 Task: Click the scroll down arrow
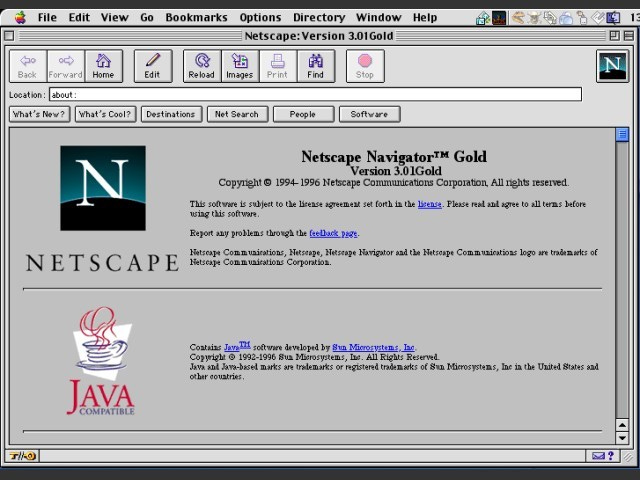(622, 438)
